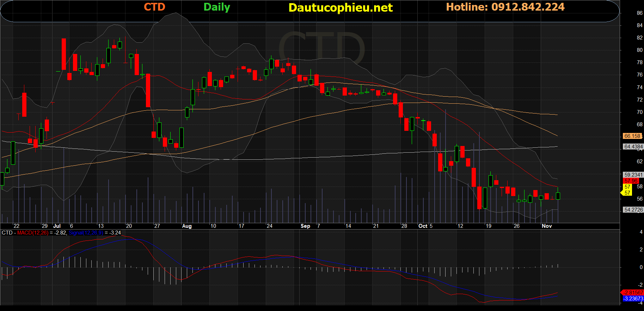Click the Sep month marker on time axis
The image size is (644, 311).
click(305, 226)
